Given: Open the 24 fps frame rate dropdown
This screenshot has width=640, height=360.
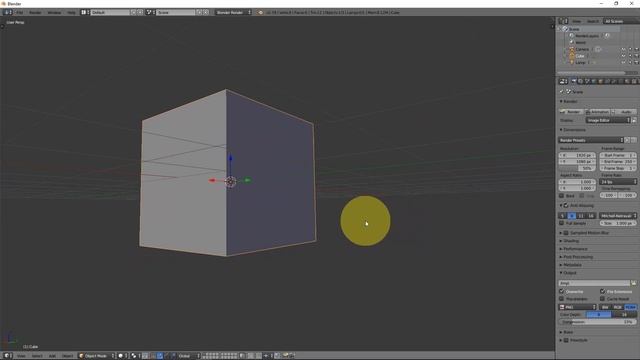Looking at the screenshot, I should (618, 182).
